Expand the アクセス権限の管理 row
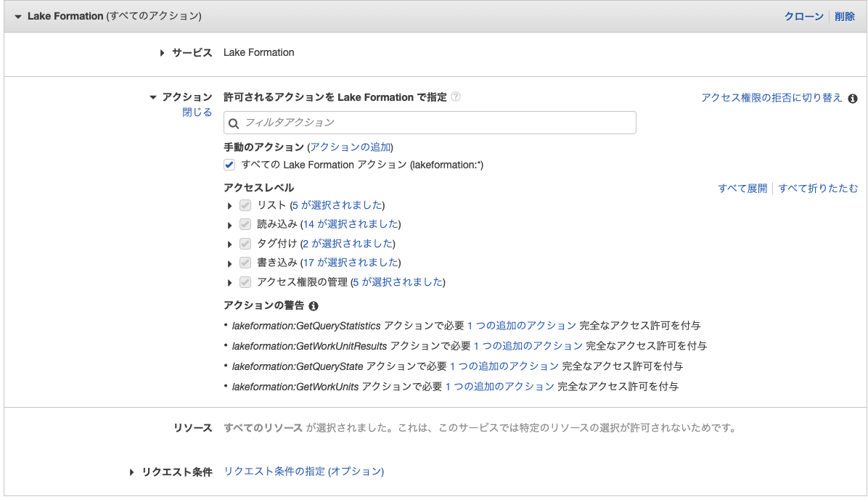Image resolution: width=868 pixels, height=502 pixels. [229, 283]
